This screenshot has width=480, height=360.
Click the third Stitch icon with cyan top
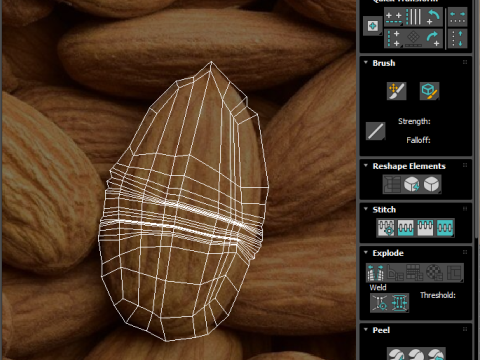coord(425,228)
